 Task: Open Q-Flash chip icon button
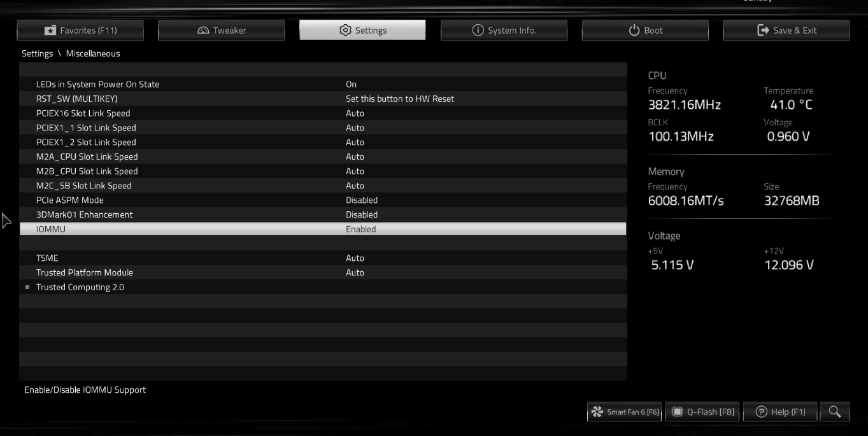click(678, 412)
